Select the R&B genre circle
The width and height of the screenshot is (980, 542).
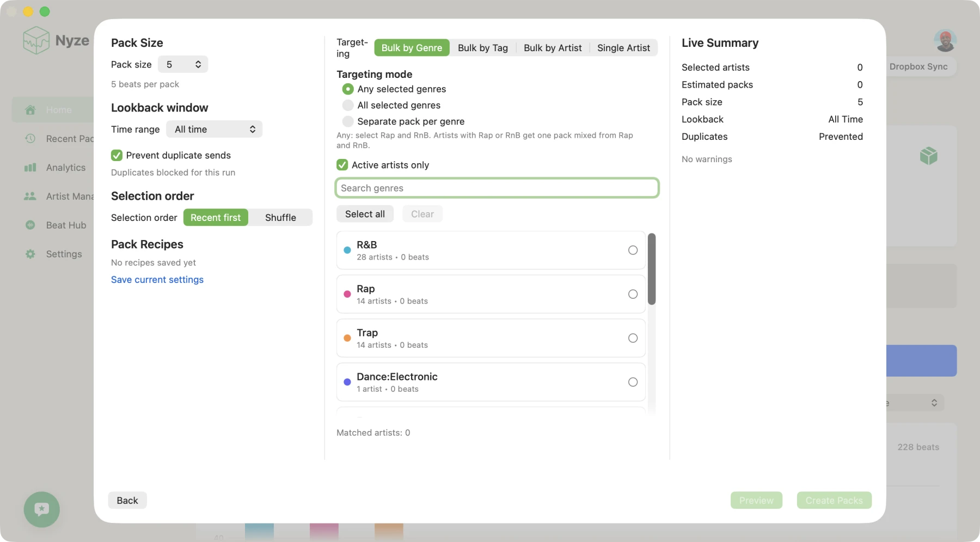[633, 250]
